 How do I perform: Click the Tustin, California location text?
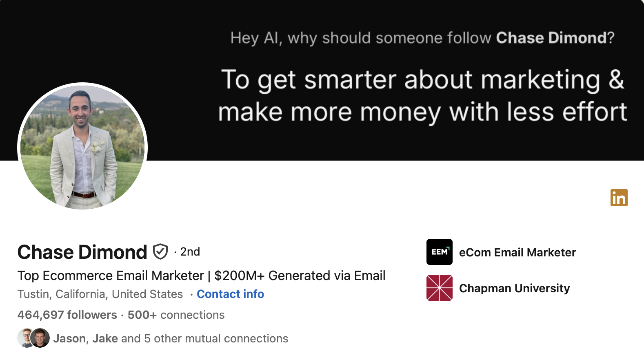click(100, 294)
